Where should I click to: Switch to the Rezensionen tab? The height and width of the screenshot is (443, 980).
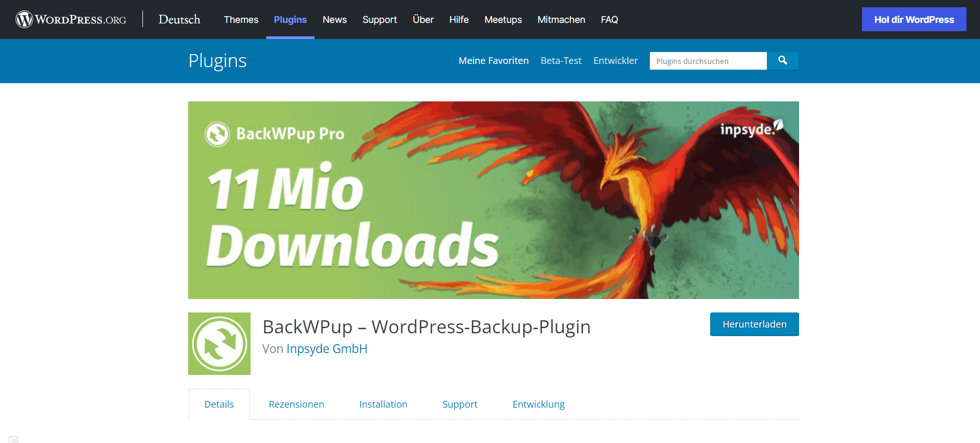296,404
